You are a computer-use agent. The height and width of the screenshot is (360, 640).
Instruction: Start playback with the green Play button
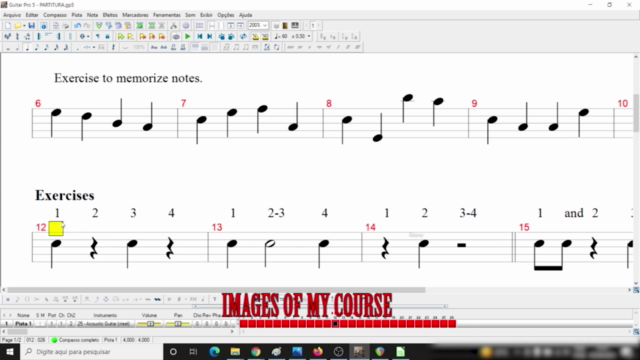(187, 36)
